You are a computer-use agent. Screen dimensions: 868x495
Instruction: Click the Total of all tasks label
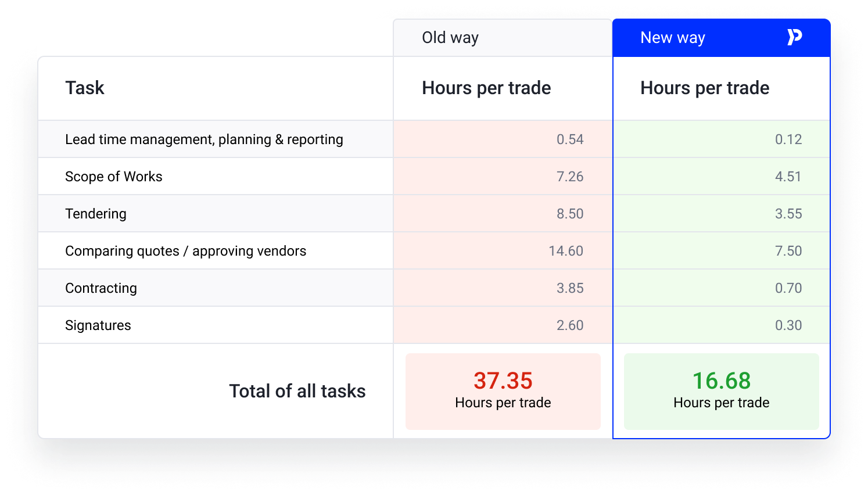[297, 391]
